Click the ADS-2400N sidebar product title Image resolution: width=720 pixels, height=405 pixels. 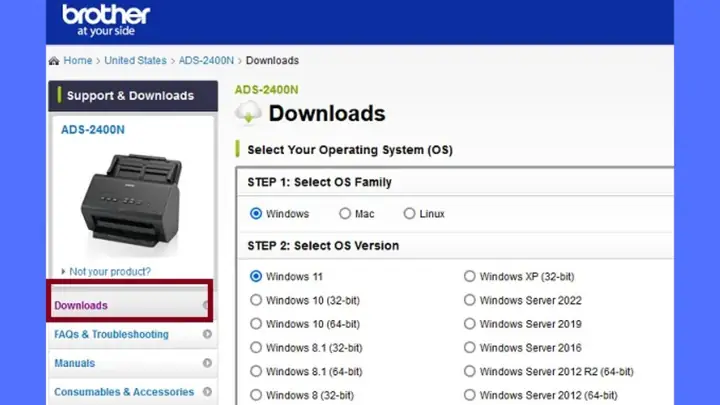point(93,130)
